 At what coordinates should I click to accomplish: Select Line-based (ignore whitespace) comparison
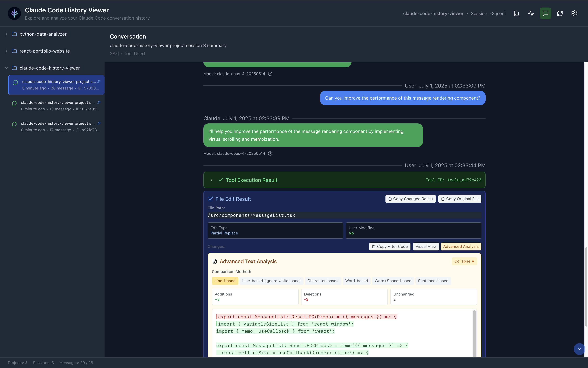pos(271,281)
